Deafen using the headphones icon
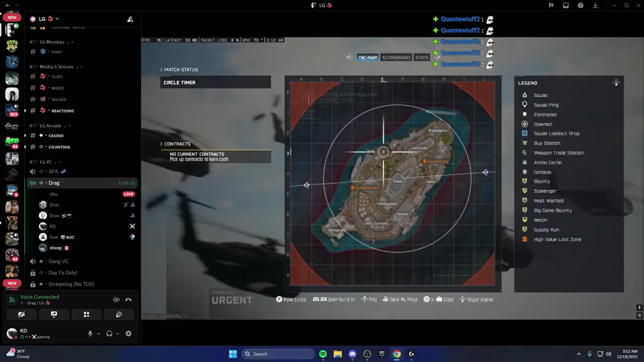This screenshot has width=644, height=362. (109, 333)
